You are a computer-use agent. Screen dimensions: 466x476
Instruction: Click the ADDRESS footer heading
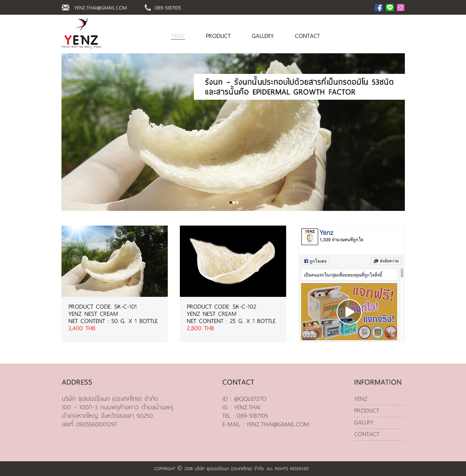(77, 382)
